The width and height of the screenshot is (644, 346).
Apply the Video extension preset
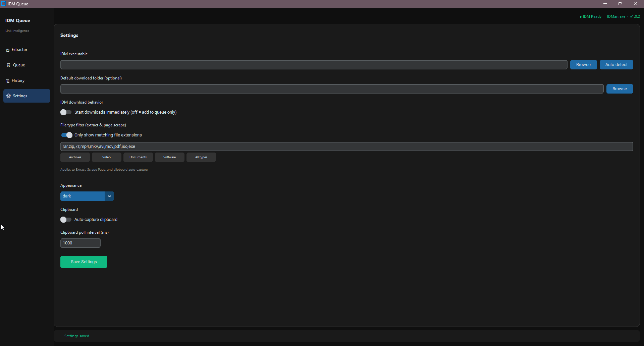pyautogui.click(x=107, y=157)
